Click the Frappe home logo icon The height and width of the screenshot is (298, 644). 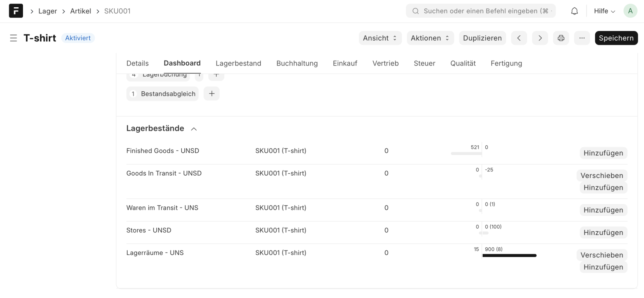[16, 11]
